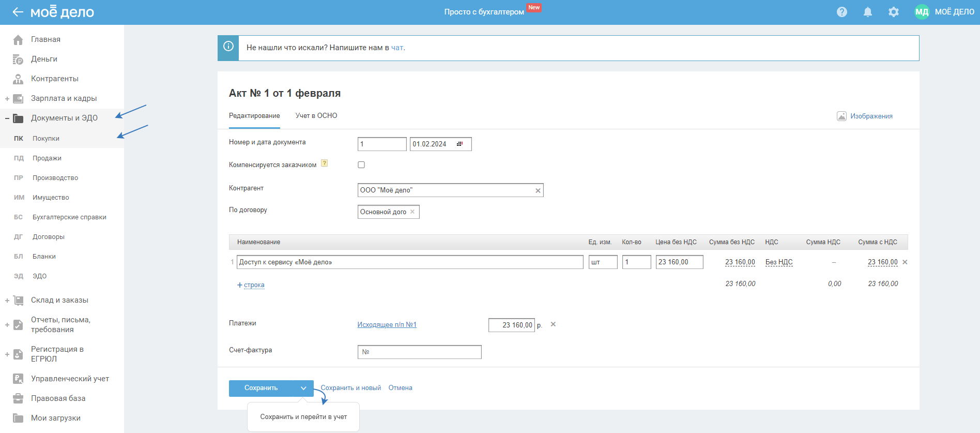Open the help question mark icon
Image resolution: width=980 pixels, height=433 pixels.
coord(842,12)
